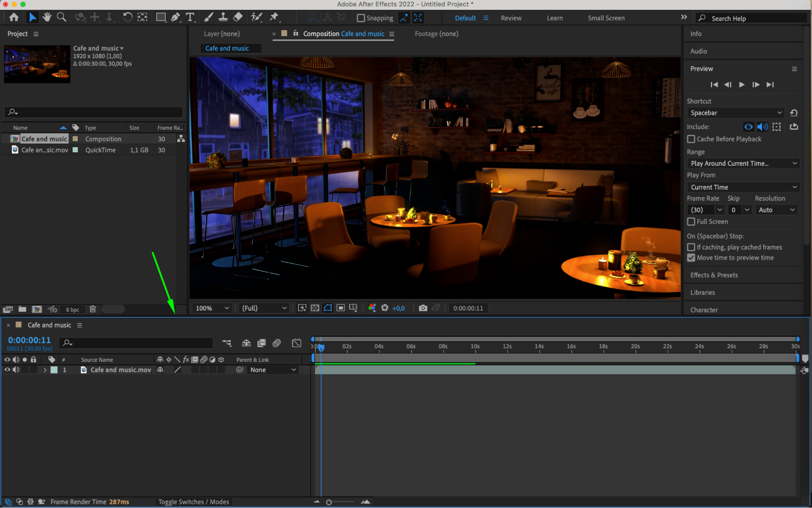Expand layer 1 properties twirl arrow
Viewport: 812px width, 508px height.
point(45,370)
